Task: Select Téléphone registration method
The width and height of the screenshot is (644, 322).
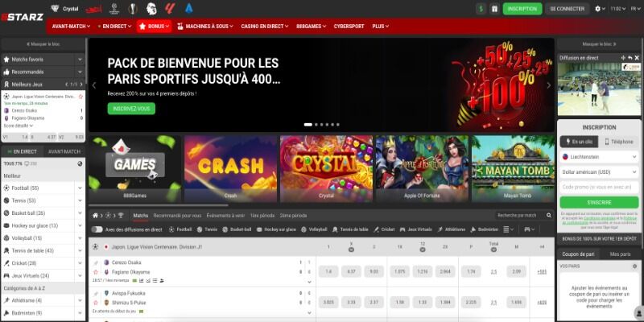Action: tap(619, 142)
